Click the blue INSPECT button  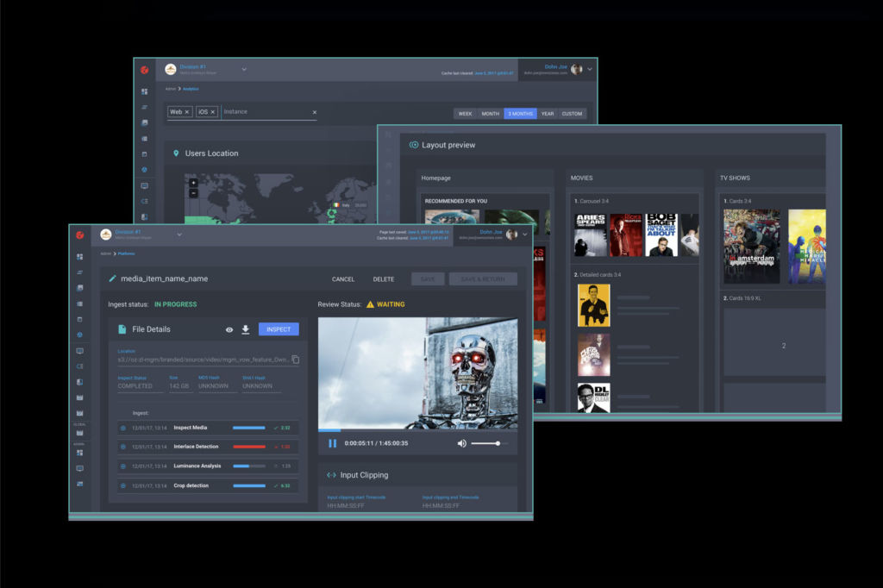point(279,329)
